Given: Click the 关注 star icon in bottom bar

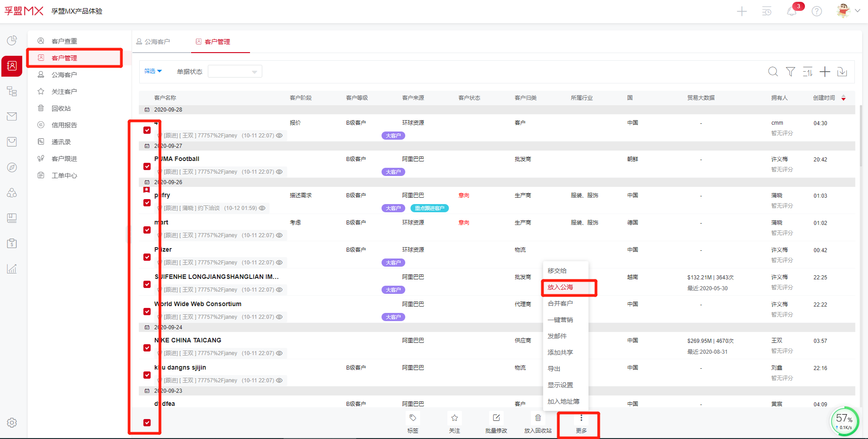Looking at the screenshot, I should (x=454, y=418).
